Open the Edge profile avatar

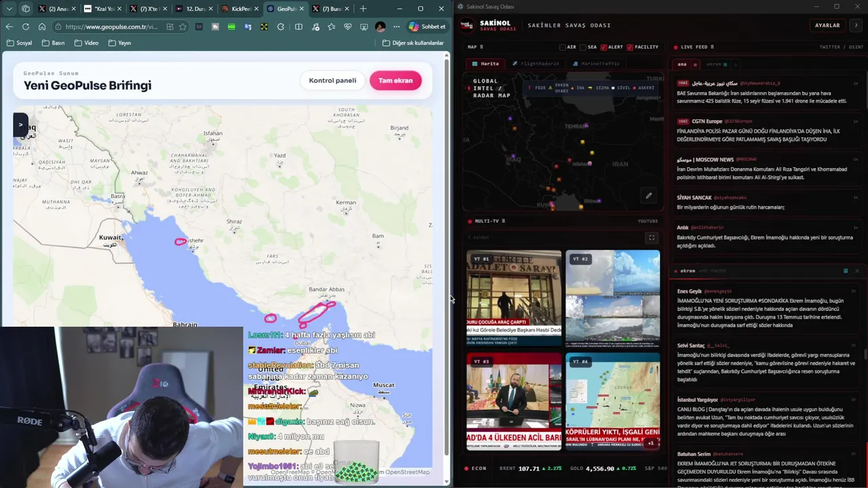coord(380,26)
